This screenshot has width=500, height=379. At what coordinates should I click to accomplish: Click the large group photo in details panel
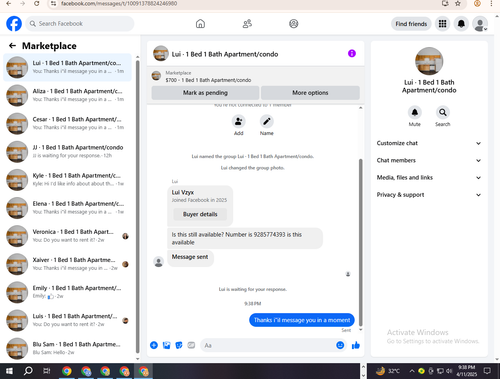point(429,61)
